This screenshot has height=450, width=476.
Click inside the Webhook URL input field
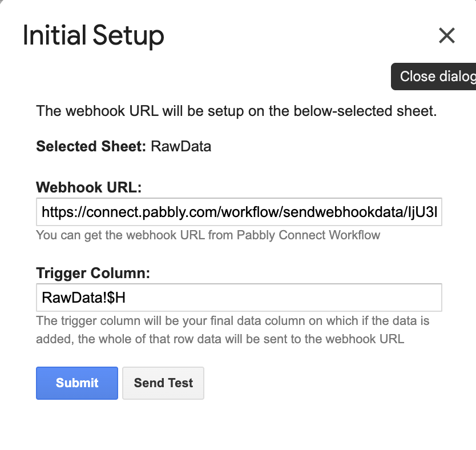(x=239, y=212)
